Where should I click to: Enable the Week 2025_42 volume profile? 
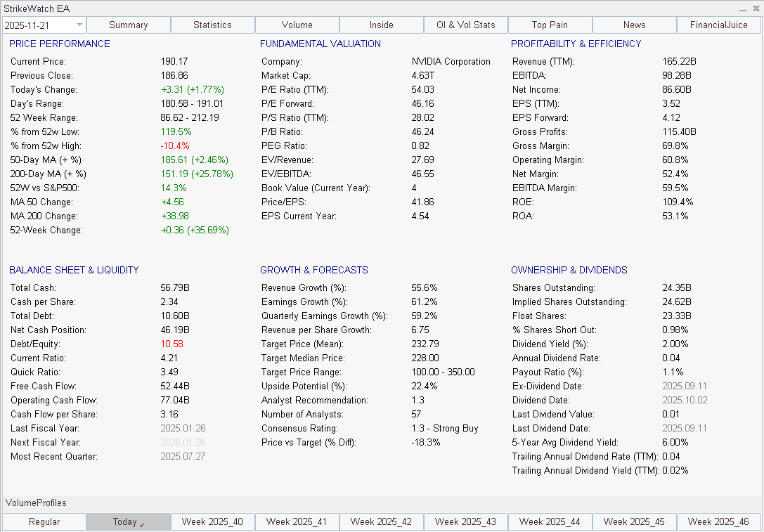(381, 521)
